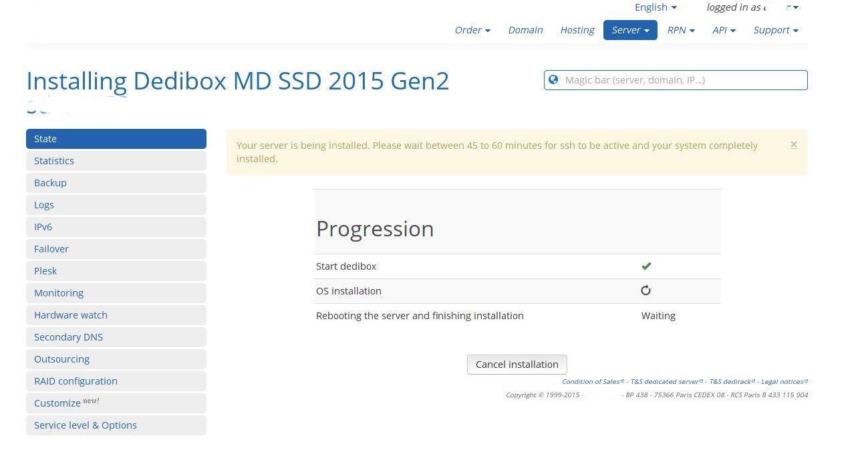Click the Rebooting the server row label

[x=420, y=316]
